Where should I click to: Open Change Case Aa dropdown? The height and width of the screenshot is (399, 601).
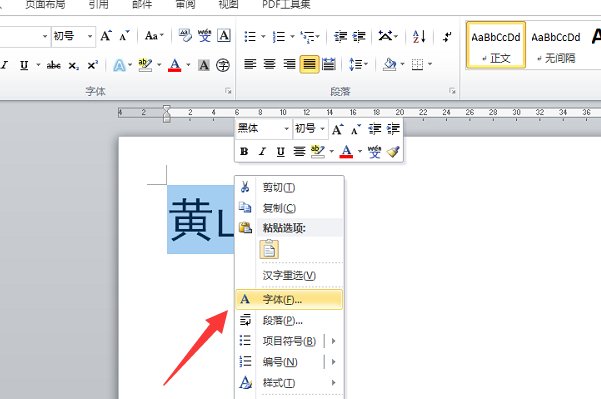tap(154, 36)
